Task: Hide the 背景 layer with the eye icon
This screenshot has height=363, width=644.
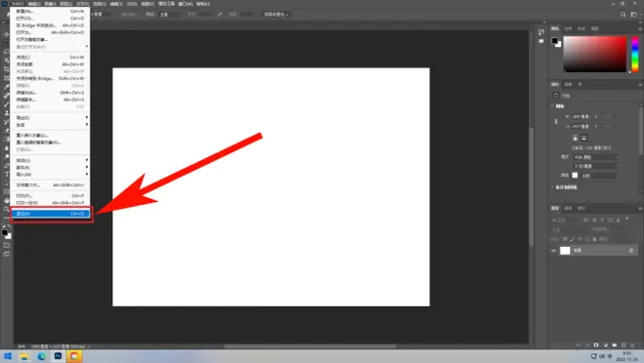Action: 553,251
